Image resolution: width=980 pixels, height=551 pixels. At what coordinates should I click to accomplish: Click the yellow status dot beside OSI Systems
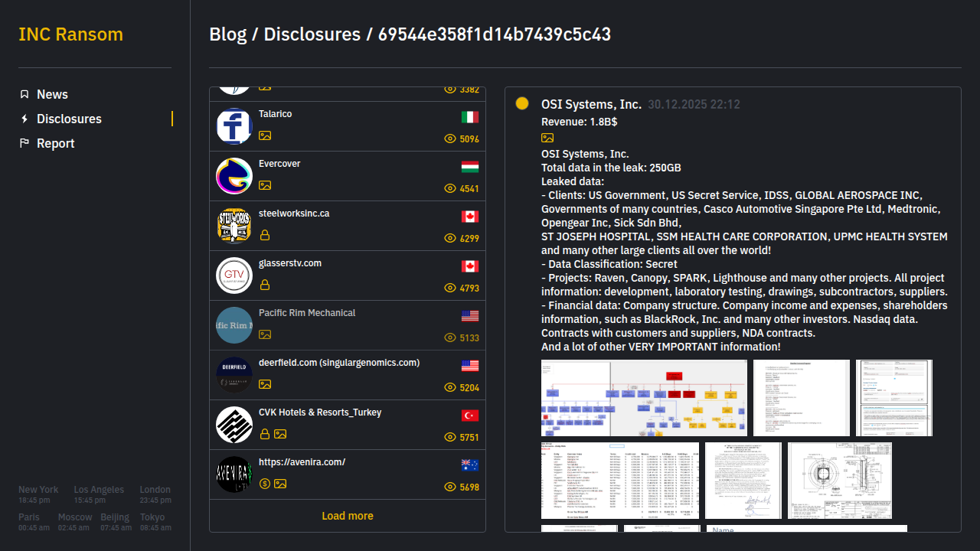click(x=522, y=103)
